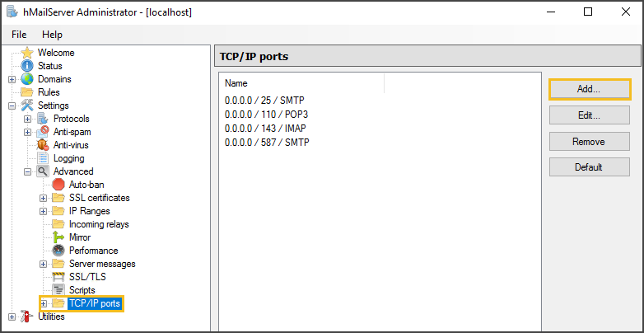Expand the Utilities tree node
This screenshot has width=644, height=333.
click(12, 317)
